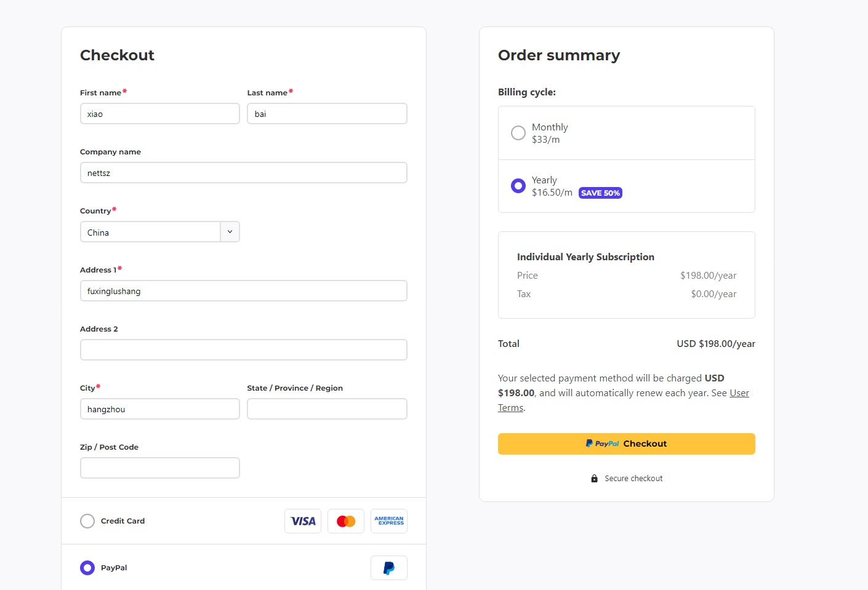Click the PayPal logo icon
The image size is (868, 590).
click(x=389, y=568)
